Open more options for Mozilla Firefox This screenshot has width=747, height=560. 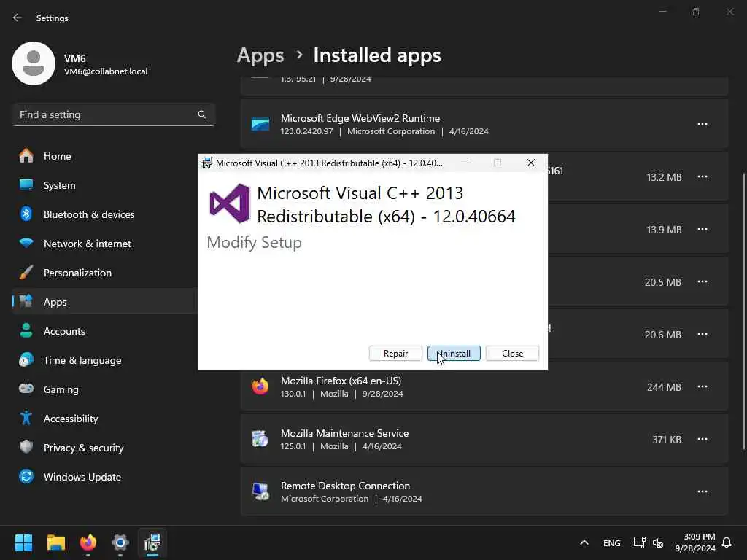(x=703, y=387)
